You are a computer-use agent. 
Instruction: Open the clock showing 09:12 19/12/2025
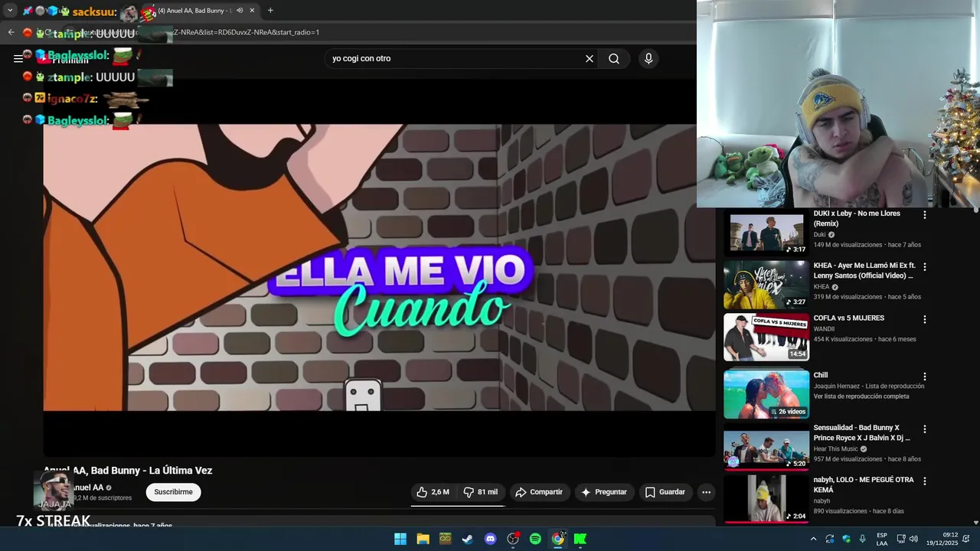coord(942,539)
